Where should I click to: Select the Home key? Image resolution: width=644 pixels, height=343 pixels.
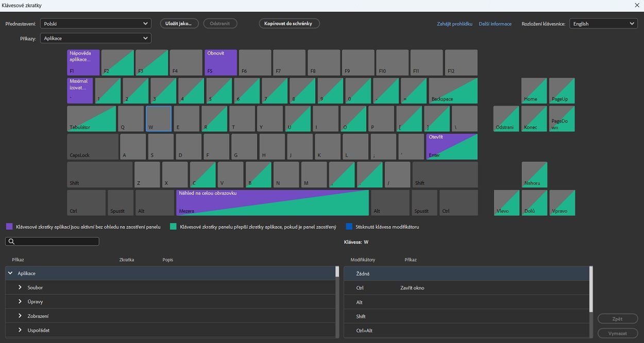(x=534, y=91)
